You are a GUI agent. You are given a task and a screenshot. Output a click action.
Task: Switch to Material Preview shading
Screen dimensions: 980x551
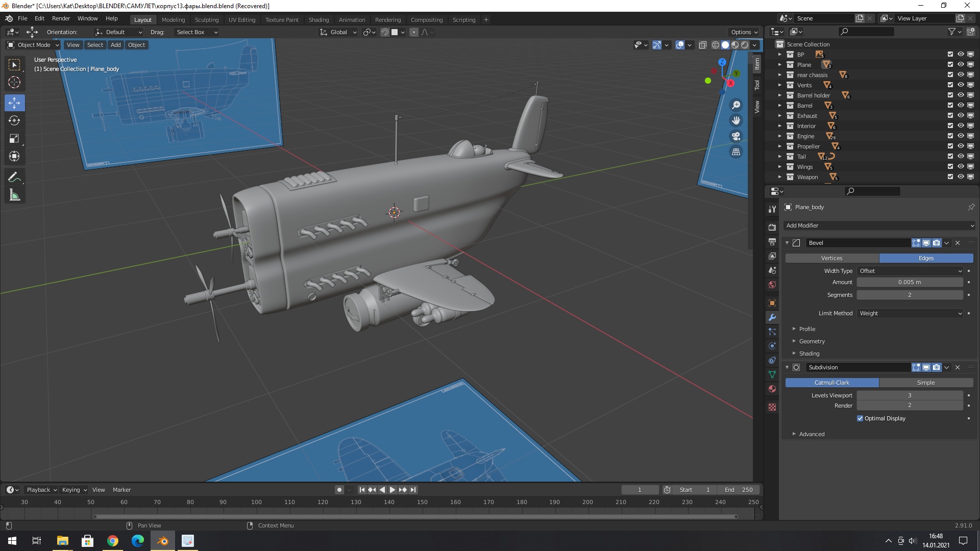coord(735,45)
